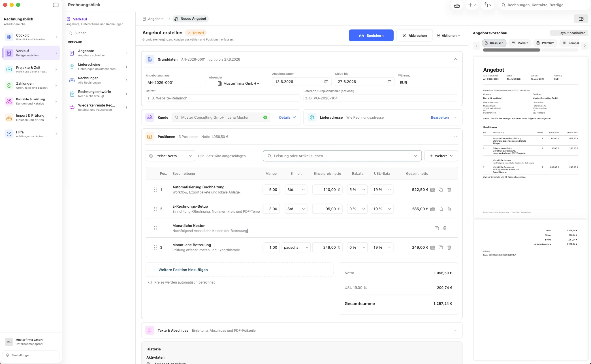Click the template tabs horizontal scrollbar
Screen dimensions: 591x364
511,50
